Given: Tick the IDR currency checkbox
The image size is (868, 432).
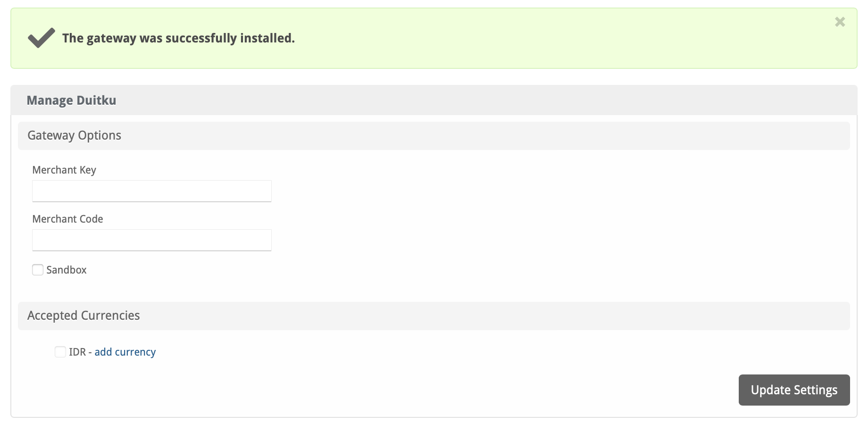Looking at the screenshot, I should (x=60, y=352).
